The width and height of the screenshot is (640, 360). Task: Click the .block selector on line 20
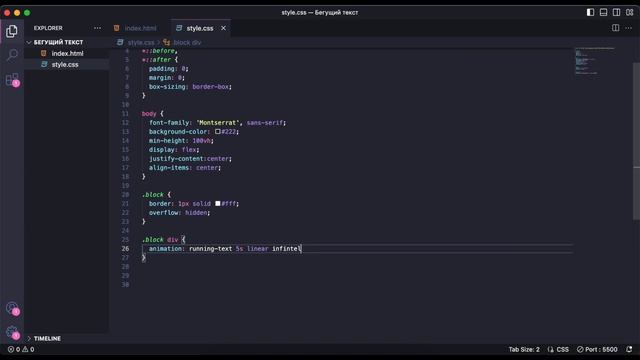pos(153,195)
